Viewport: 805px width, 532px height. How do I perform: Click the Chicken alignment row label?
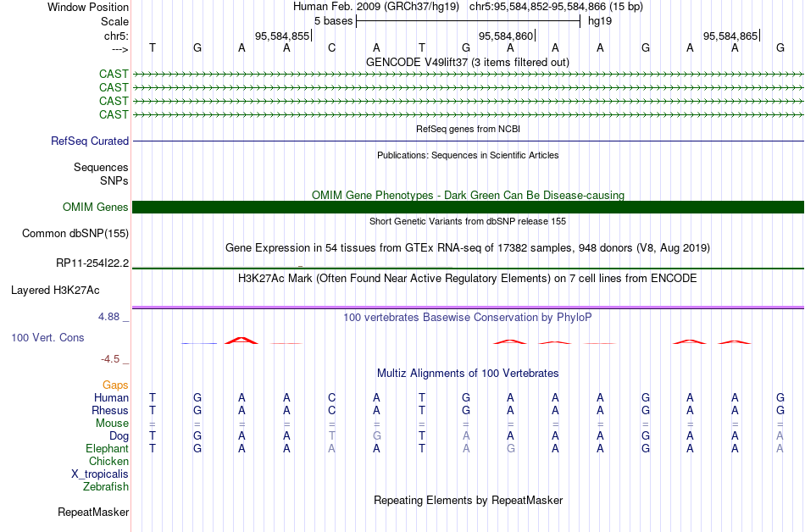[108, 462]
